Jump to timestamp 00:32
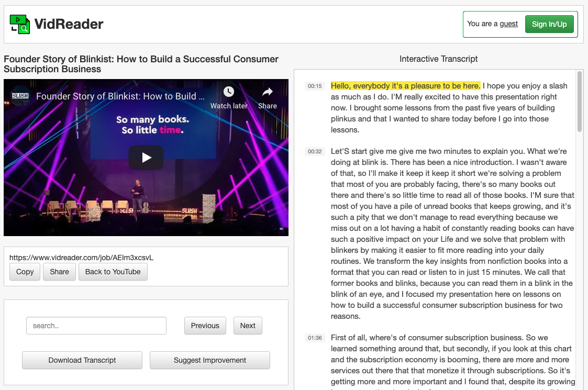588x390 pixels. point(315,151)
